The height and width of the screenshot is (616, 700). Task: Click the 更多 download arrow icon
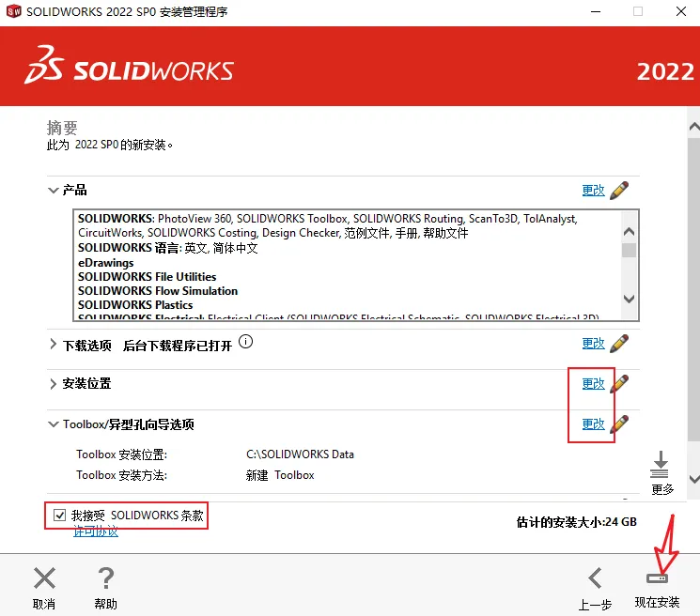(661, 465)
